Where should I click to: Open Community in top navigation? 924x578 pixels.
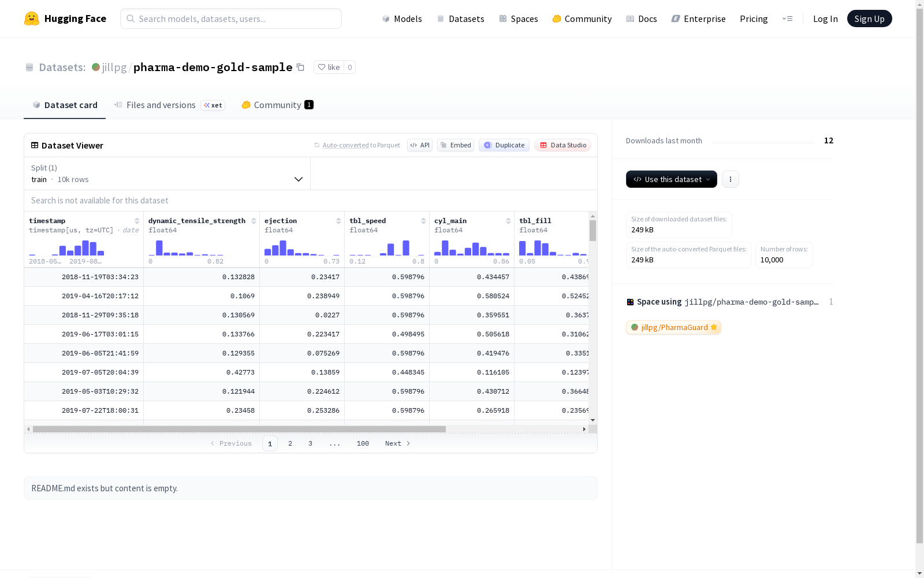[x=582, y=18]
